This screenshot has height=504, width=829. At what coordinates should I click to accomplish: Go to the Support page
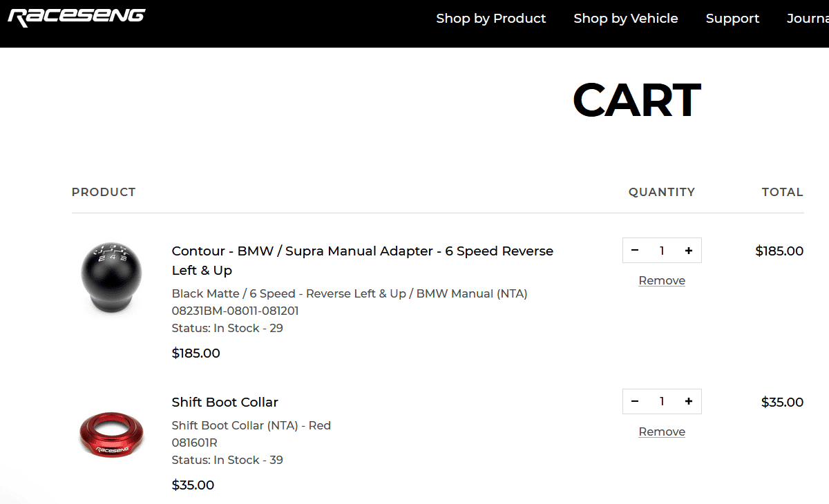tap(732, 19)
